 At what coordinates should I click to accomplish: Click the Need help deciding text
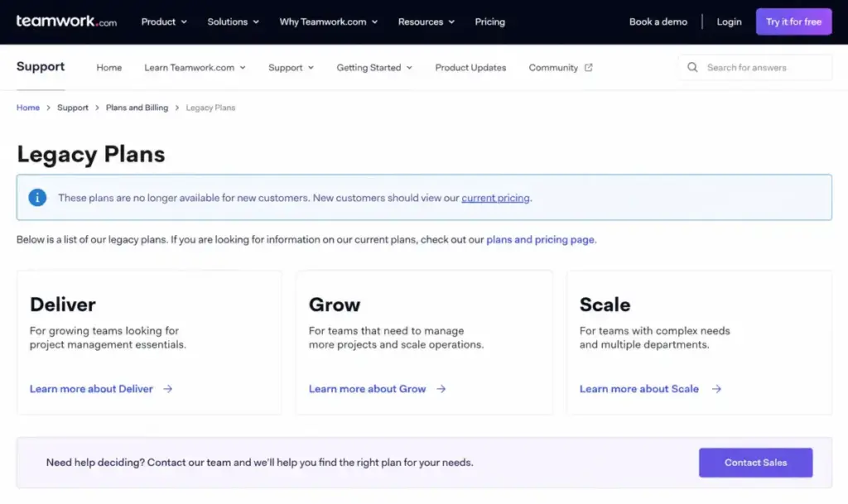pos(259,463)
